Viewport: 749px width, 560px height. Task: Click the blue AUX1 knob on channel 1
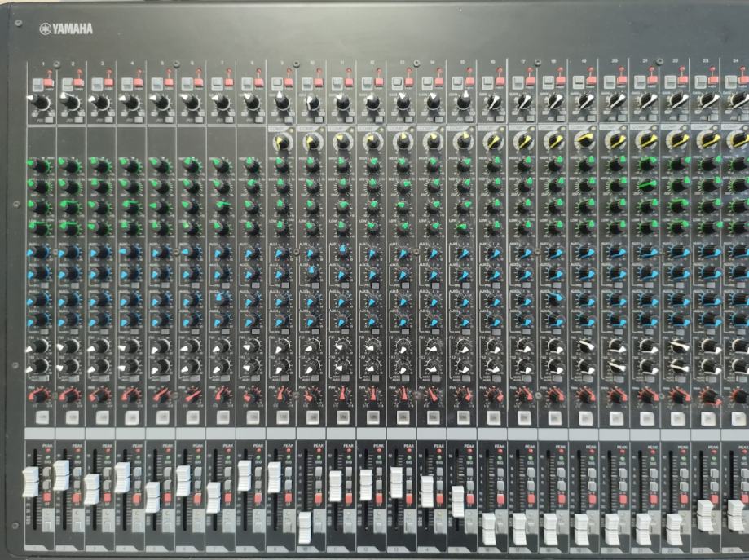tap(40, 252)
